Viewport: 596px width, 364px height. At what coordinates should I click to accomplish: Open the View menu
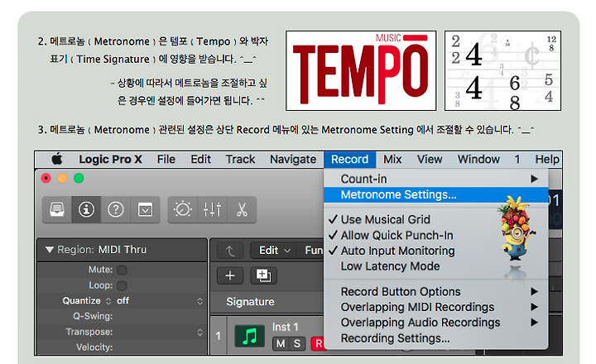coord(430,159)
